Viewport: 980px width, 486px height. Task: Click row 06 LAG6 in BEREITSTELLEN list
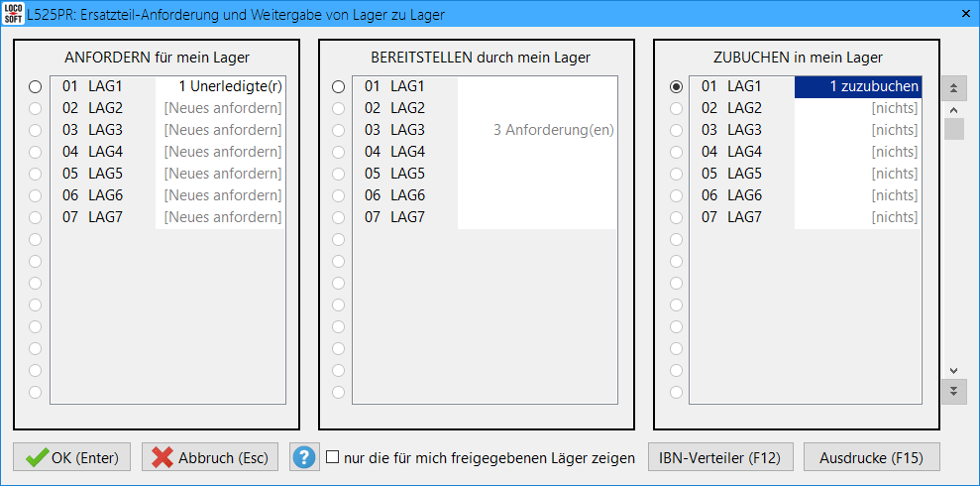[x=485, y=195]
